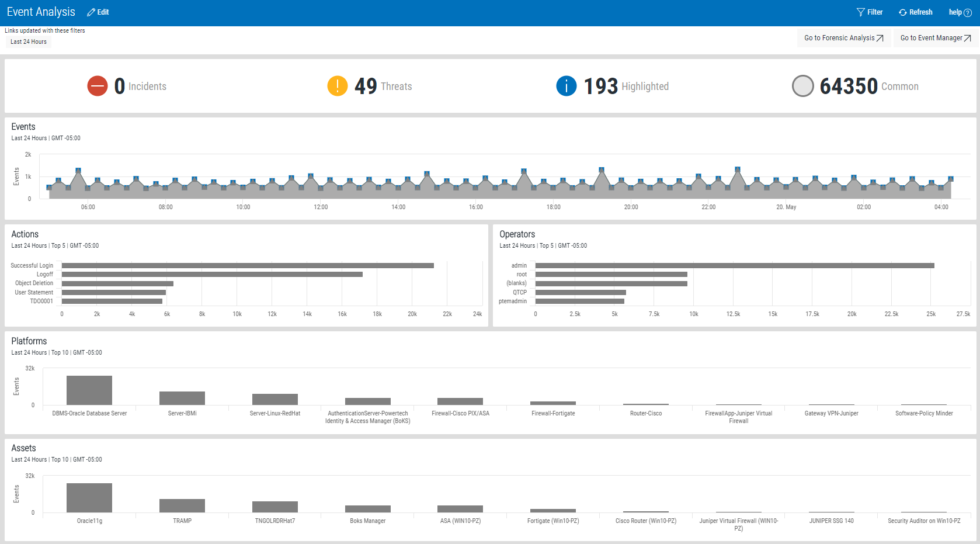Select the Logoff action bar
The height and width of the screenshot is (544, 980).
coord(212,275)
